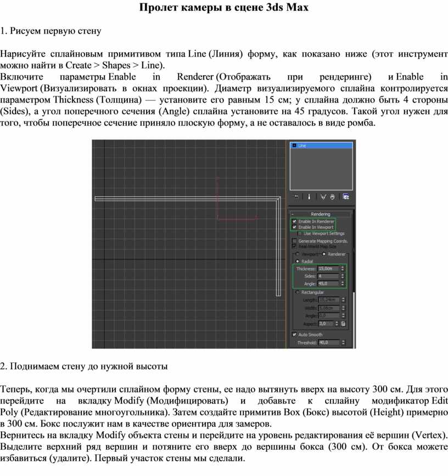Click the text "2. Поднимаем стену до нужной высоты"

click(x=84, y=366)
